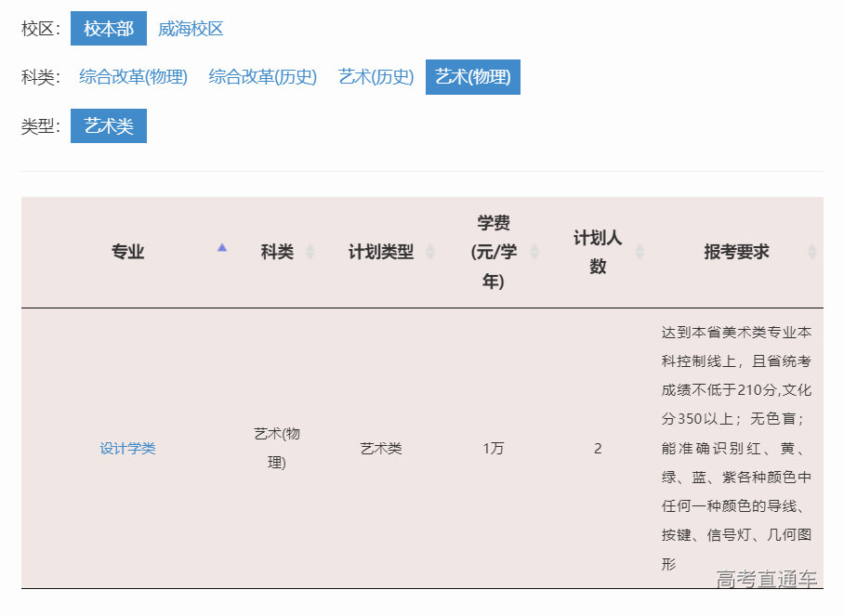This screenshot has width=844, height=616.
Task: Click the sort arrows icon beside 报考要求
Action: tap(811, 252)
